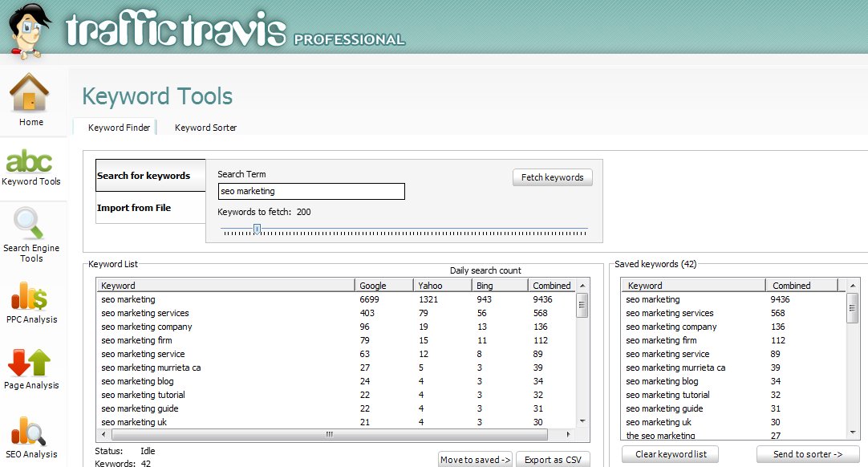Click into the Search Term input field
The image size is (868, 467).
[311, 192]
